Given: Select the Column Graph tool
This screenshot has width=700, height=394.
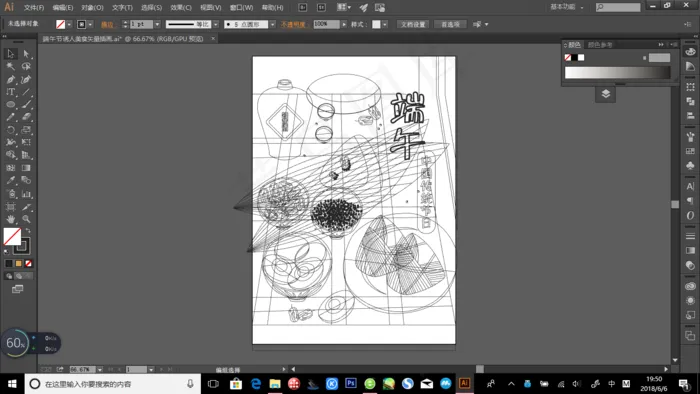Looking at the screenshot, I should pos(26,194).
